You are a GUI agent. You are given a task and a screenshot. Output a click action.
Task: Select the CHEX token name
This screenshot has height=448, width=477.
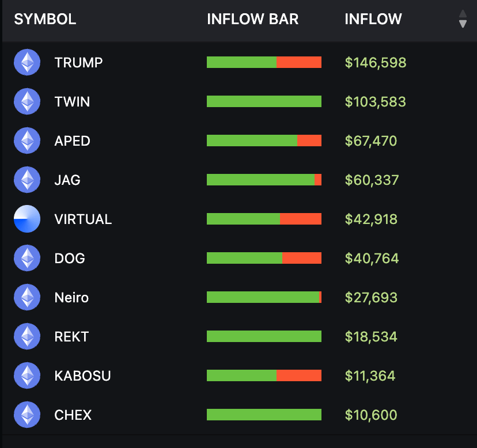coord(73,415)
